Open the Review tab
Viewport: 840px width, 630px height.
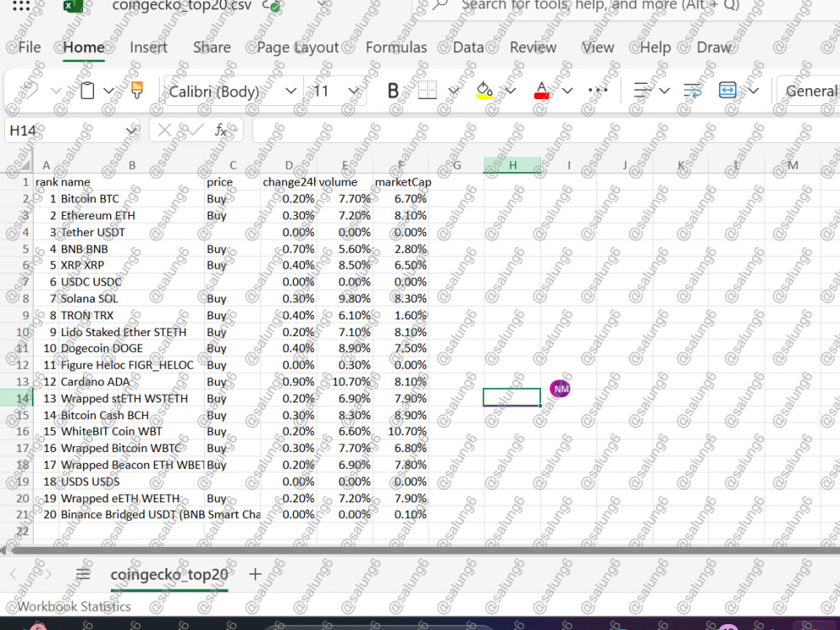point(533,47)
